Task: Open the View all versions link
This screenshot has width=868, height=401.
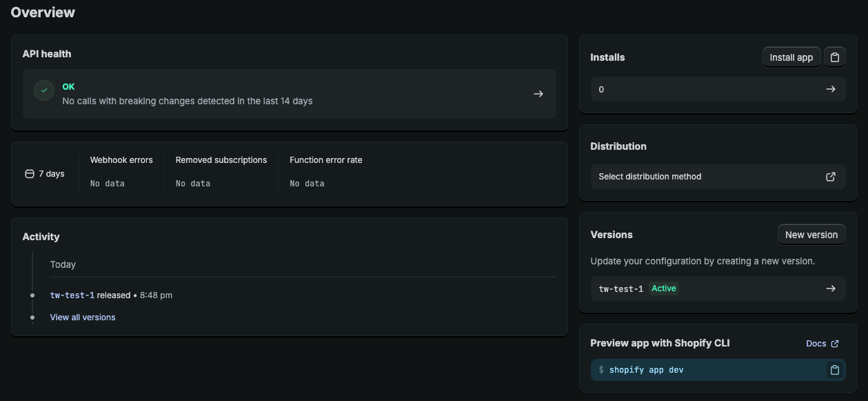Action: click(x=82, y=317)
